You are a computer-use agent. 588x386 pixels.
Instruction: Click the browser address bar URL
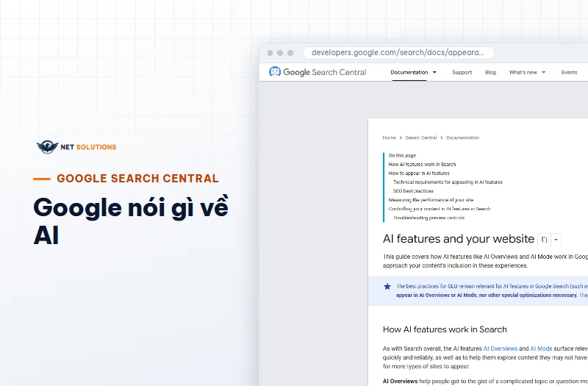(x=398, y=52)
